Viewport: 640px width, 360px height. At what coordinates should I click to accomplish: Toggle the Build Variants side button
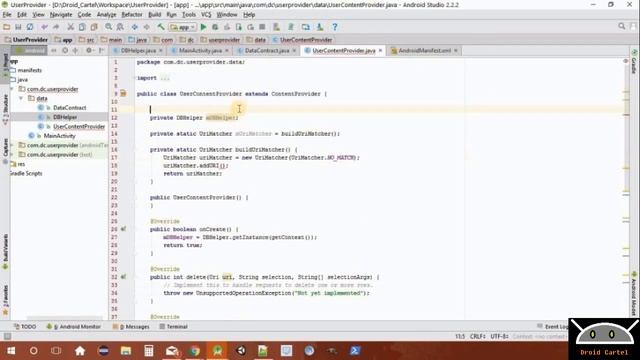pyautogui.click(x=5, y=251)
